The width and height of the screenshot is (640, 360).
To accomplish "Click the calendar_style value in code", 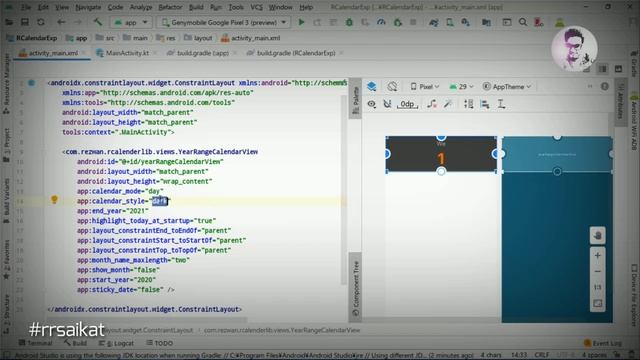I will (160, 201).
